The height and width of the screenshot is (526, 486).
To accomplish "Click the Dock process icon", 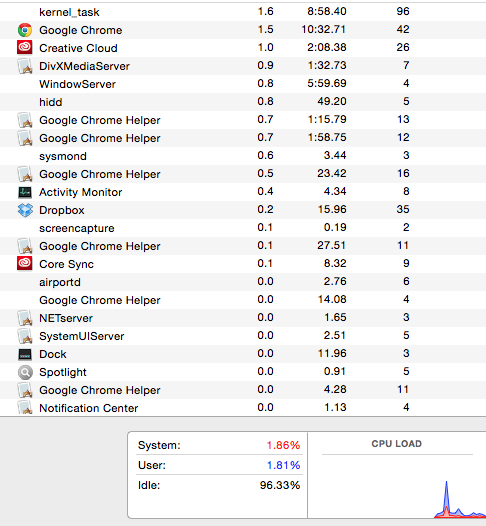I will click(x=25, y=354).
